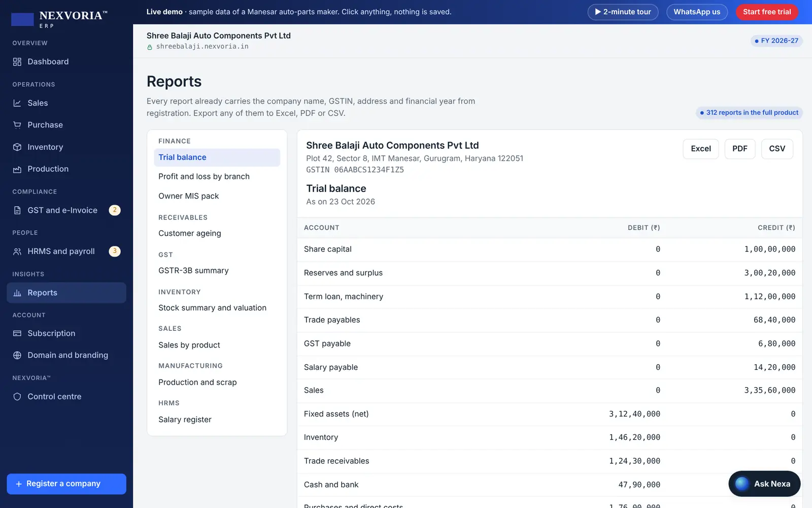
Task: Click the WhatsApp us button
Action: pyautogui.click(x=697, y=12)
